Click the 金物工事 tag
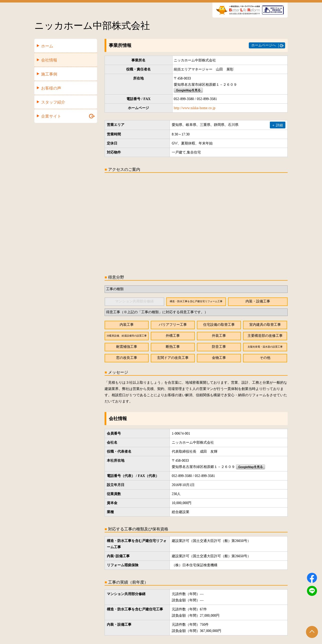Viewport: 322px width, 644px height. tap(219, 358)
